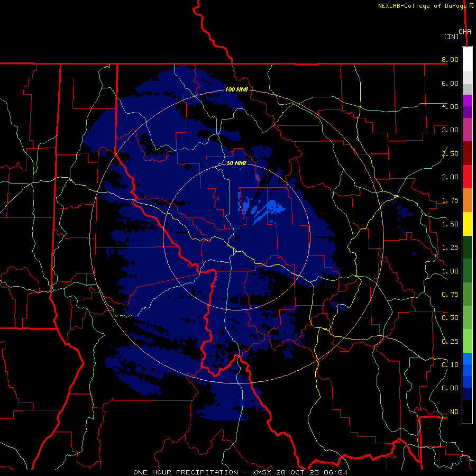The width and height of the screenshot is (476, 476).
Task: Pick the pink legend swatch by 3.00
Action: [x=467, y=130]
